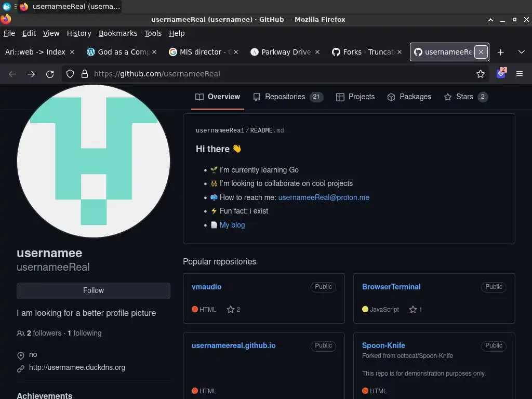Close the active usernameeReal tab

point(481,52)
